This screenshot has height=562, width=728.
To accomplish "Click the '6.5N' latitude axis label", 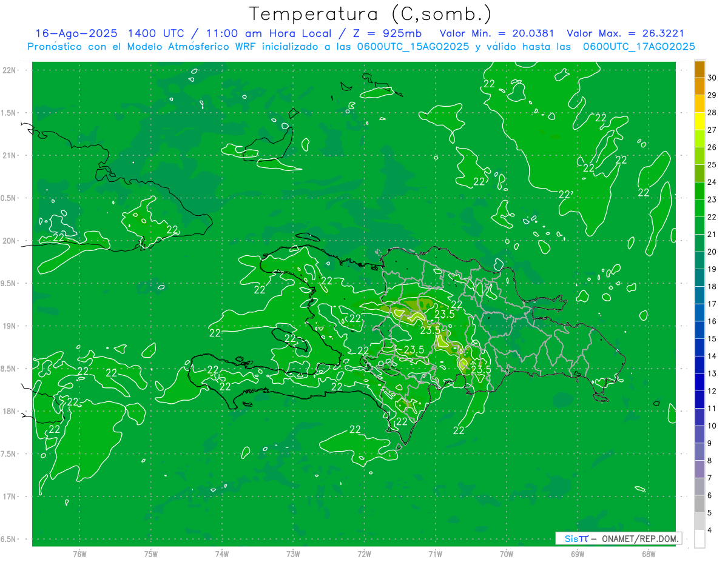I will 9,539.
